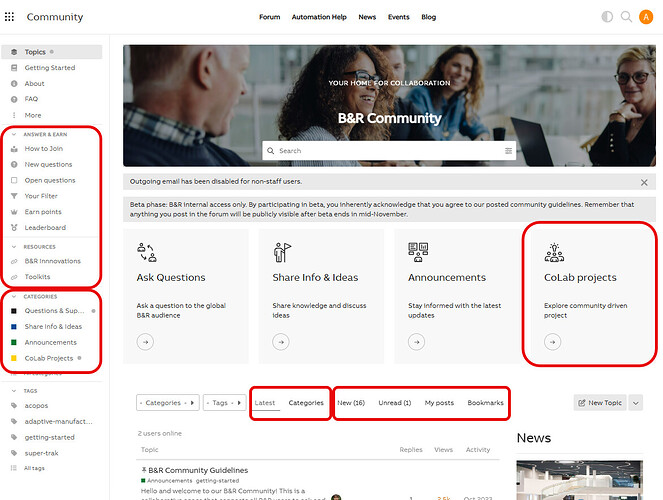Open the News image thumbnail

(x=579, y=480)
